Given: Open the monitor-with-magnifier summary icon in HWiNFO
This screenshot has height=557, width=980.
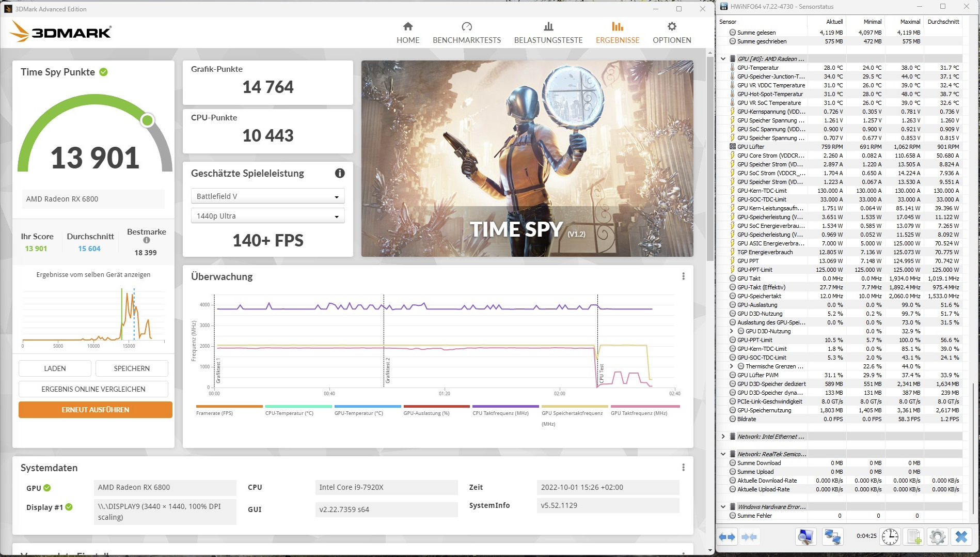Looking at the screenshot, I should (x=805, y=537).
